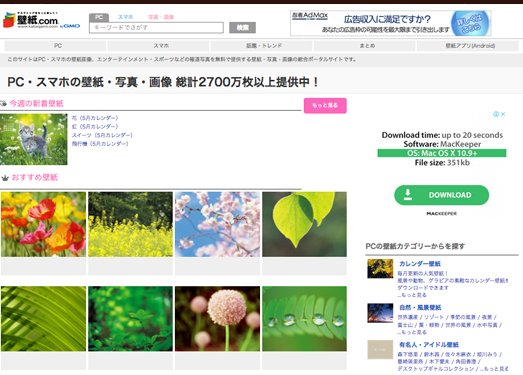Open the 話題・トレンド navigation item

[x=262, y=46]
